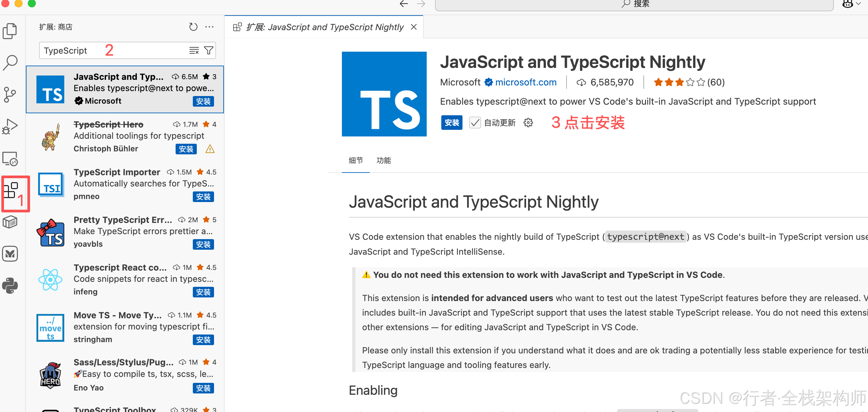Viewport: 868px width, 412px height.
Task: Open Run and Debug view
Action: point(10,126)
